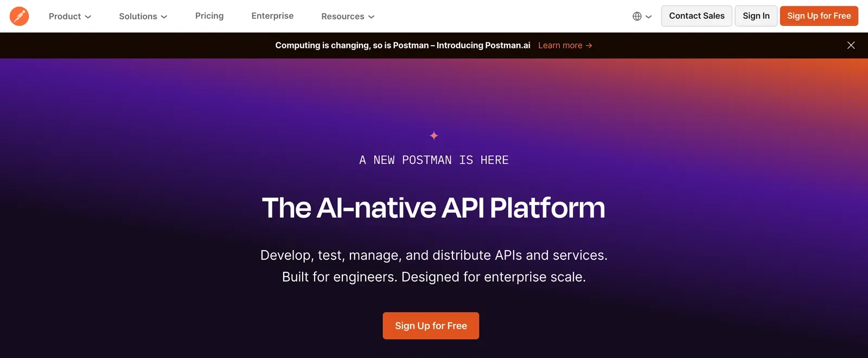Click the 'A NEW POSTMAN IS HERE' text
Image resolution: width=868 pixels, height=358 pixels.
click(x=434, y=160)
